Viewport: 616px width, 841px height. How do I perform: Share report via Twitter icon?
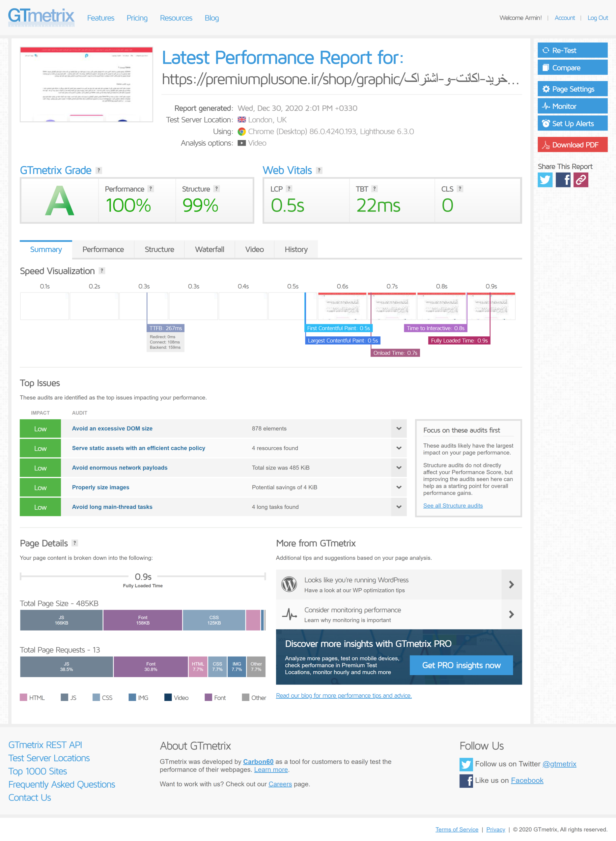coord(545,180)
